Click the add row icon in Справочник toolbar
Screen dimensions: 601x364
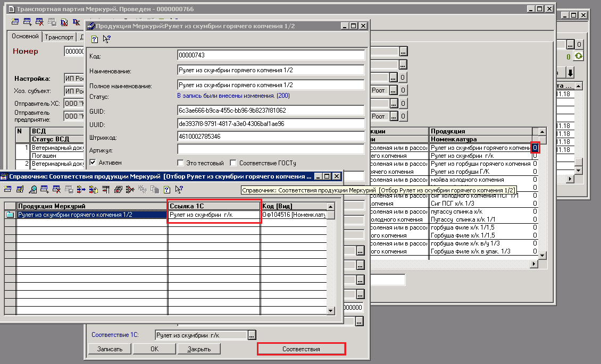click(45, 189)
